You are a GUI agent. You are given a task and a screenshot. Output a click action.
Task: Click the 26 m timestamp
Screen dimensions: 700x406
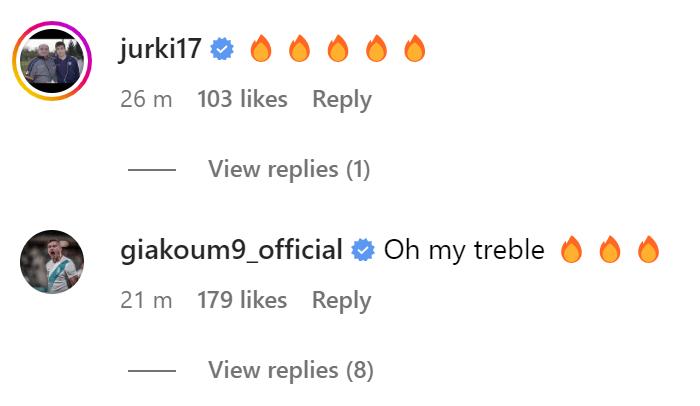[x=146, y=99]
